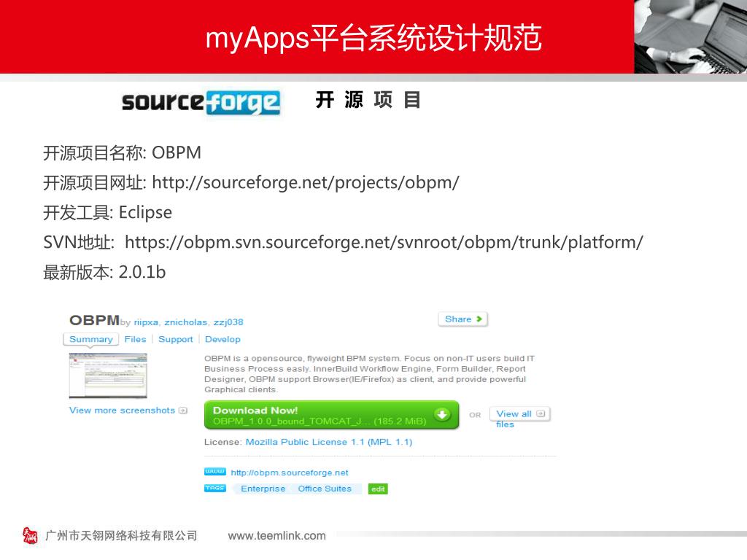The image size is (747, 560).
Task: Select the Office Suites tag
Action: (325, 489)
